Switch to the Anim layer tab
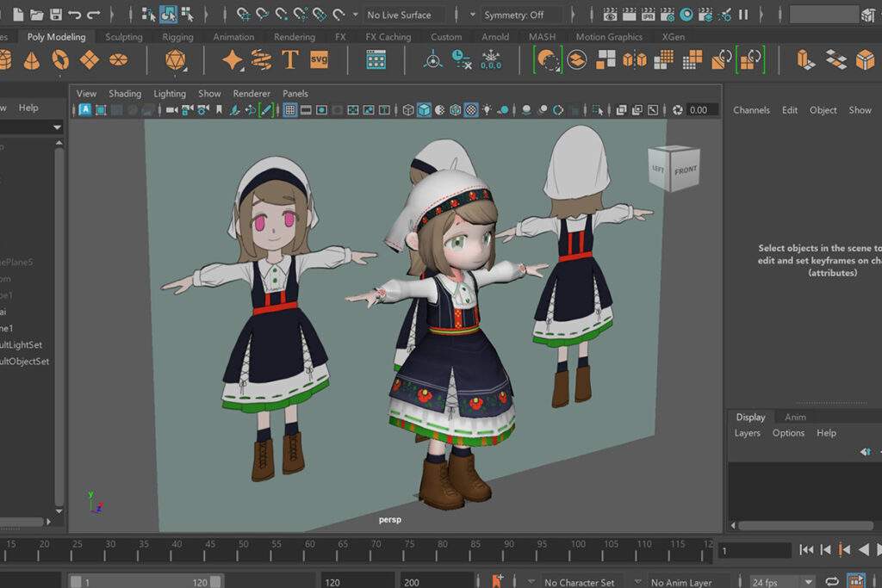 pyautogui.click(x=795, y=418)
